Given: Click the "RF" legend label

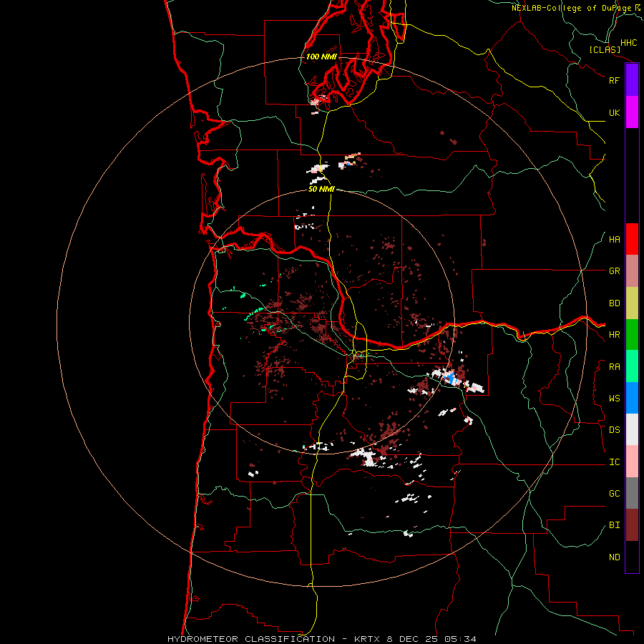Looking at the screenshot, I should pos(614,80).
